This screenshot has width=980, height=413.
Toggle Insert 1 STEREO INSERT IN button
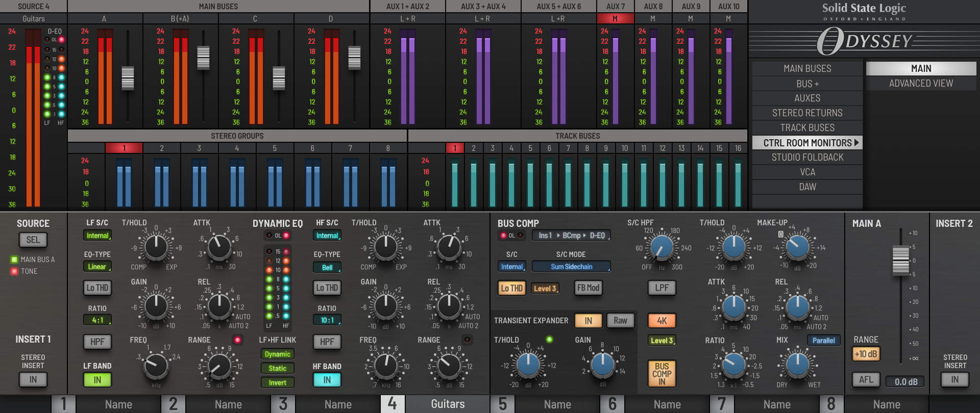click(x=33, y=379)
